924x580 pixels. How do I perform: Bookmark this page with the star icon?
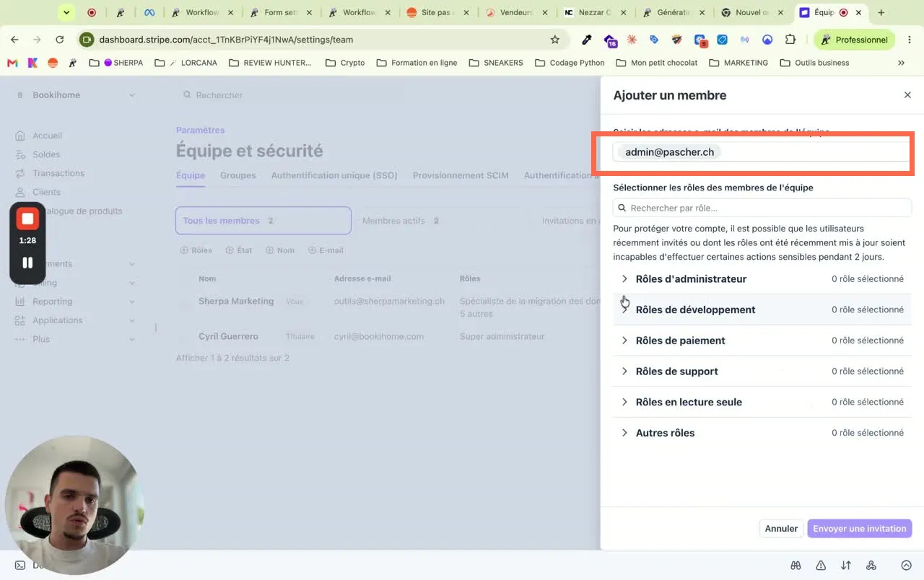pos(554,40)
